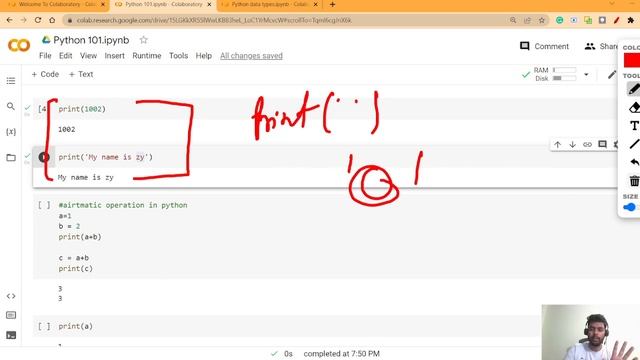This screenshot has height=360, width=640.
Task: Reload the page
Action: tap(38, 20)
